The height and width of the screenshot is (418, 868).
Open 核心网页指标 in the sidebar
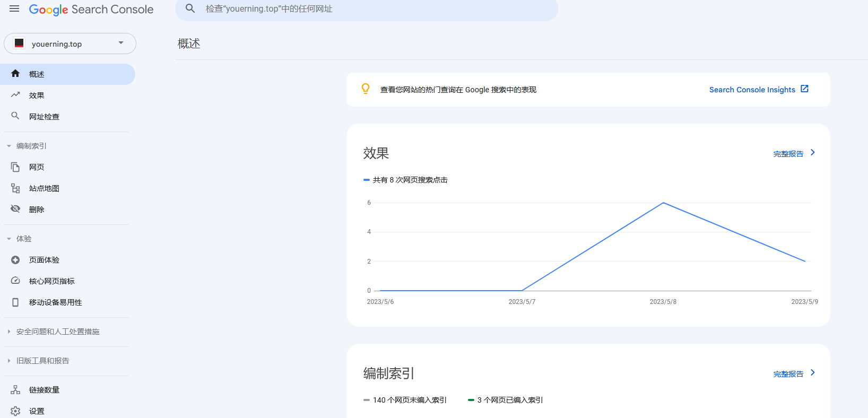(67, 281)
